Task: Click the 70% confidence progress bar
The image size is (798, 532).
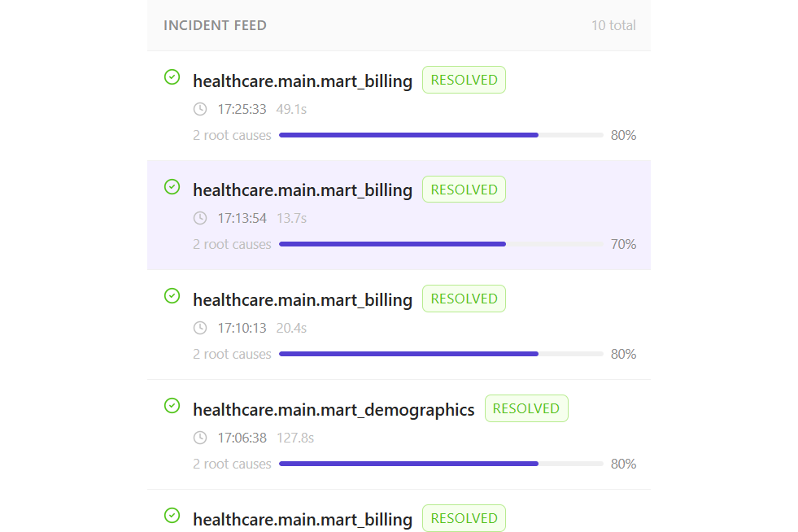Action: pos(441,244)
